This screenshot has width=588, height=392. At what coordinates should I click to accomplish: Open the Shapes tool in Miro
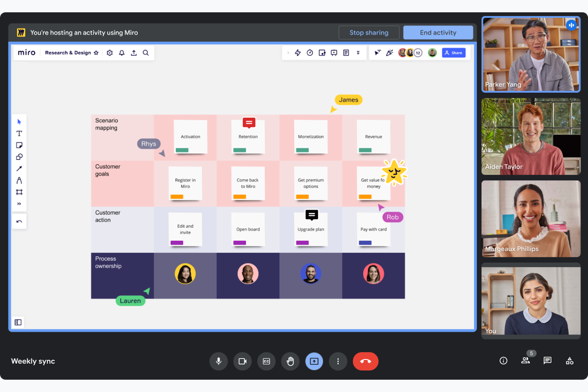[19, 156]
